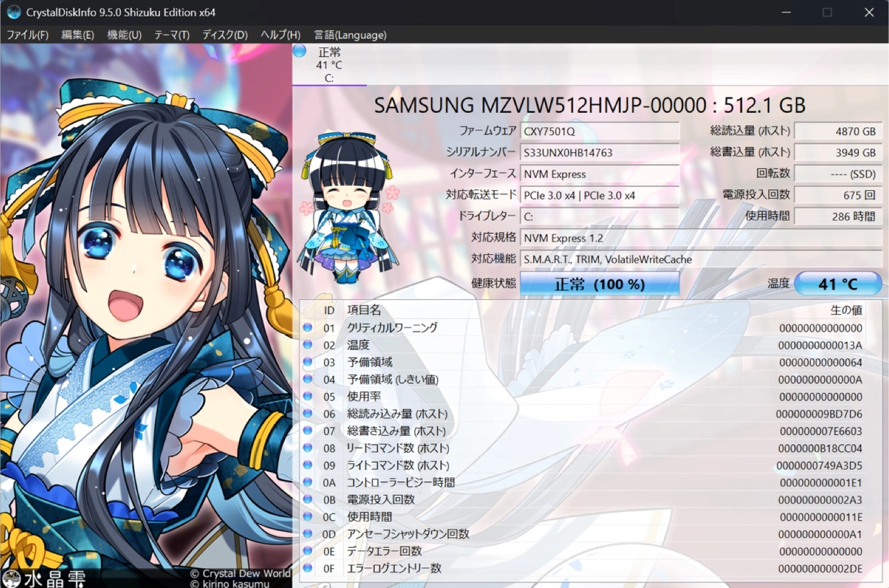The width and height of the screenshot is (889, 588).
Task: Select raw value 0000000749A3D5
Action: coord(819,466)
